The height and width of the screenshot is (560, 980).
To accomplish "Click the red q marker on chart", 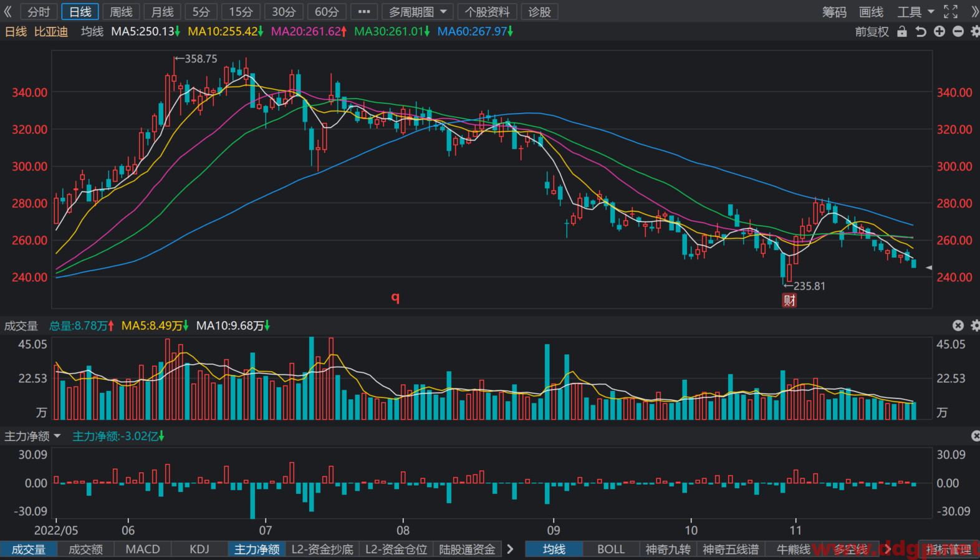I will (395, 297).
